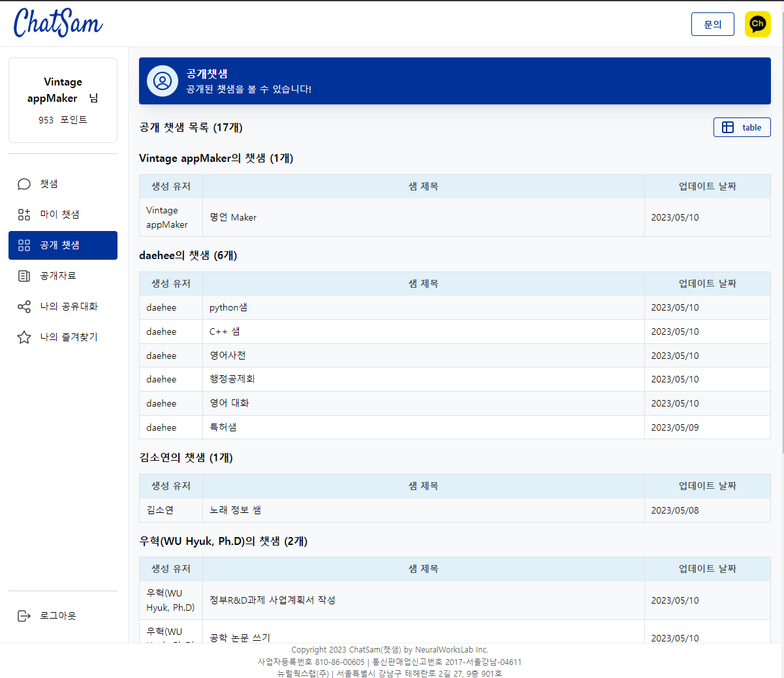The height and width of the screenshot is (678, 784).
Task: Click 생성 유저 header in 김소연 table
Action: 171,486
